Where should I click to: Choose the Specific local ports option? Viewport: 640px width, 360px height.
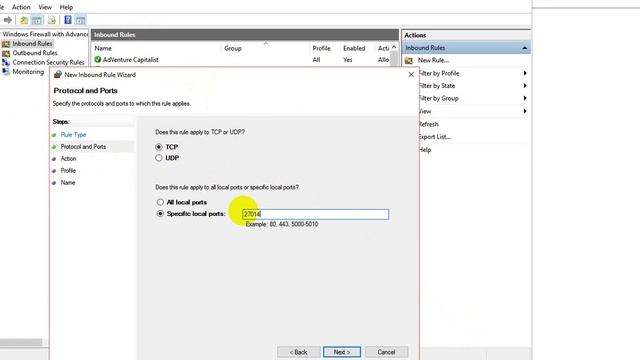[160, 213]
